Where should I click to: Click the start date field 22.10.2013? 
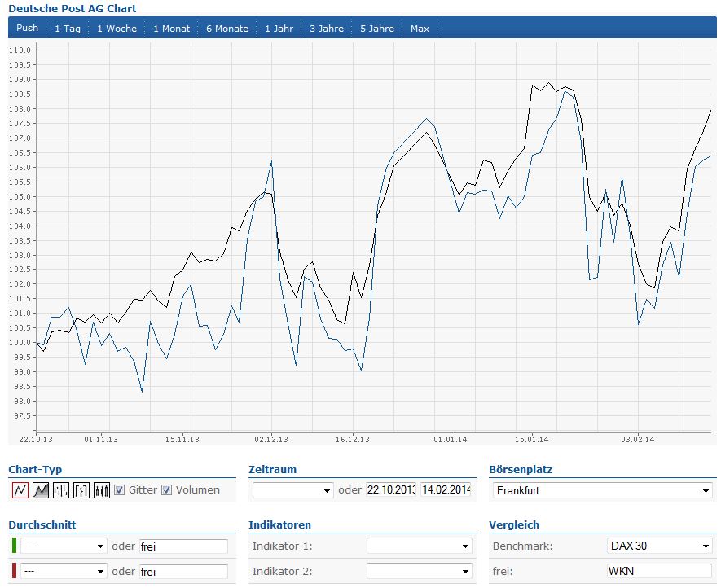point(391,489)
